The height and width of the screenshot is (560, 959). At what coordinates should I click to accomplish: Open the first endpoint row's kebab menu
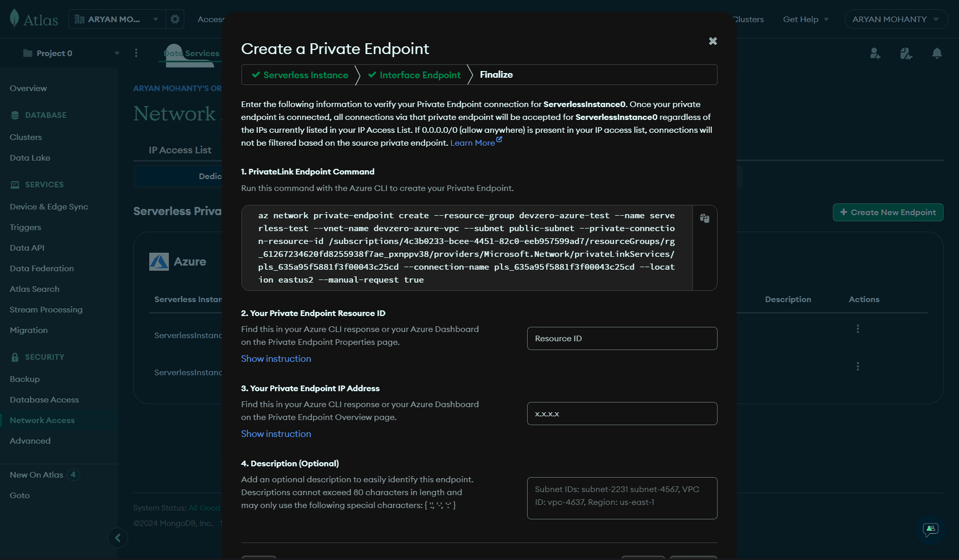[858, 328]
